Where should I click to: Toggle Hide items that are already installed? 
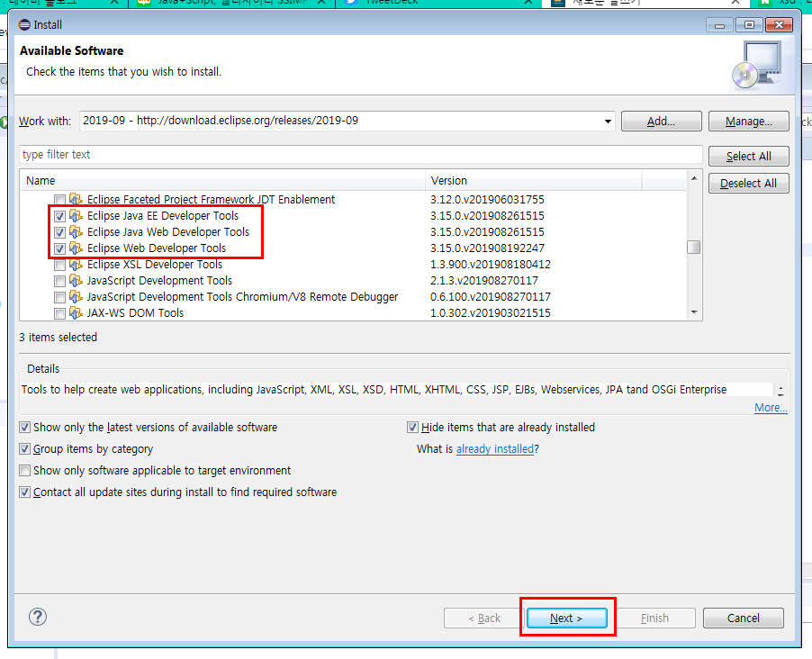pyautogui.click(x=412, y=428)
